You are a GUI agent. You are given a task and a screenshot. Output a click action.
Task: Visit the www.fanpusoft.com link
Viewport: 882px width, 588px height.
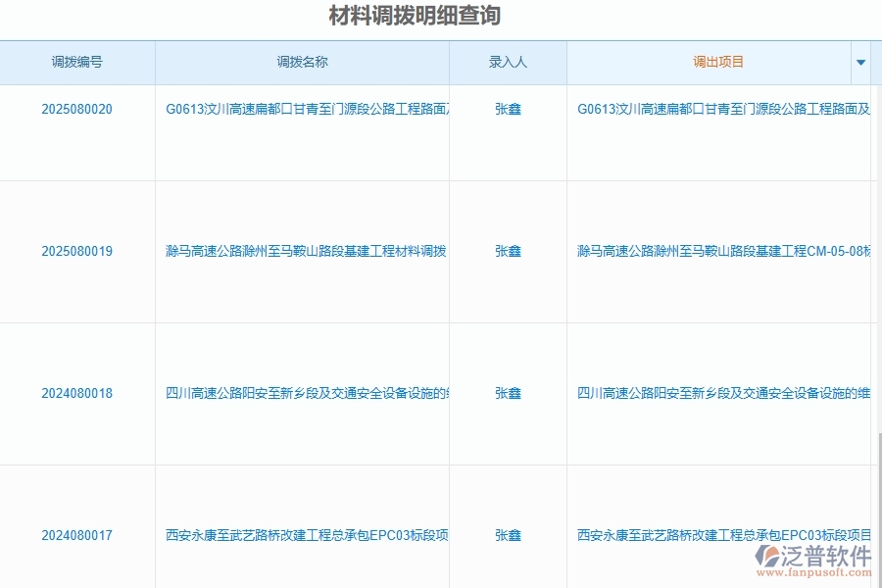tap(815, 573)
